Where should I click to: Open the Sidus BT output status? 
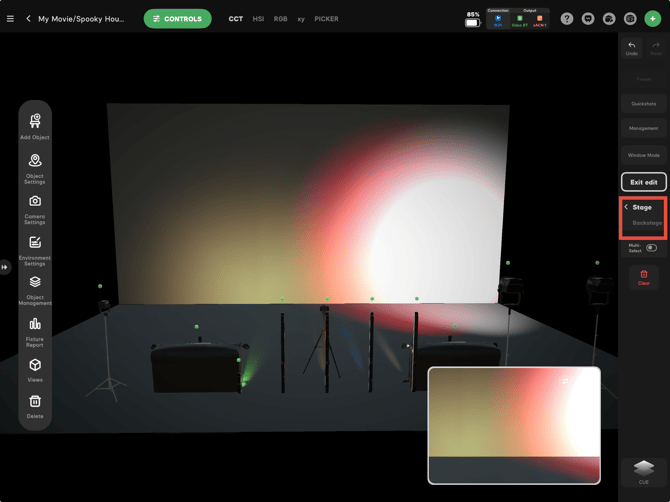pos(520,21)
